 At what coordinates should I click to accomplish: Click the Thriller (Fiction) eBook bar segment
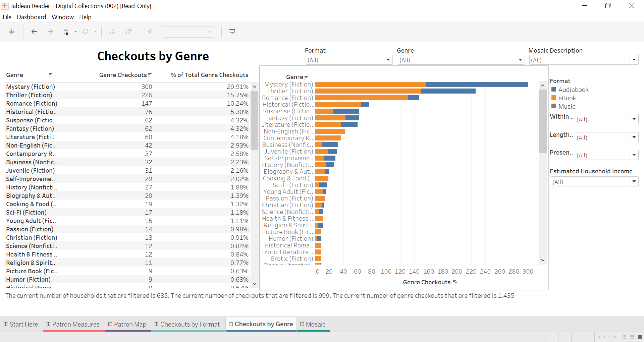(368, 91)
